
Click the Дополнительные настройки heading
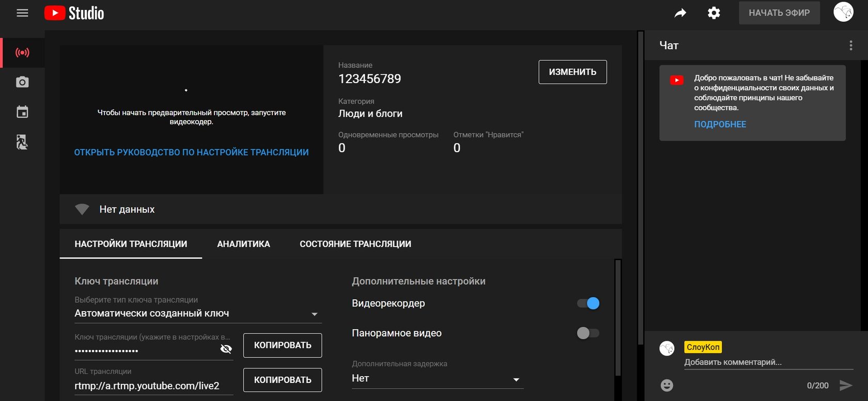coord(419,281)
